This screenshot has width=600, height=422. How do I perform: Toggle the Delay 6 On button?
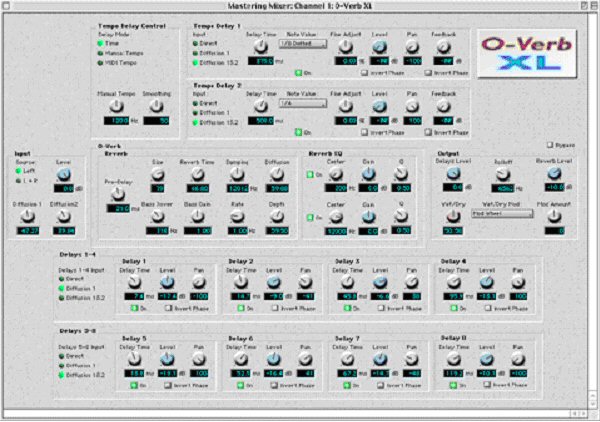[x=241, y=385]
